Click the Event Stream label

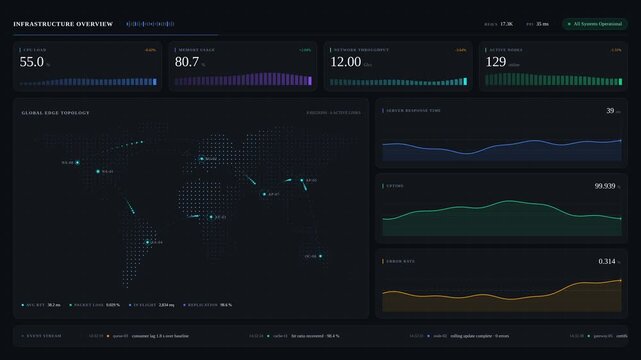click(44, 336)
